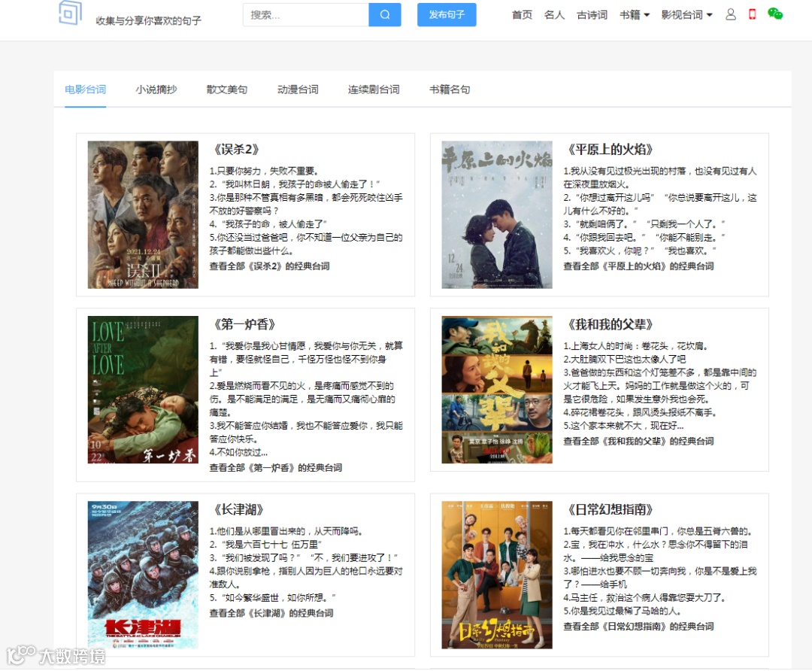The image size is (812, 671).
Task: Open the 第一炉香 movie poster
Action: tap(143, 390)
